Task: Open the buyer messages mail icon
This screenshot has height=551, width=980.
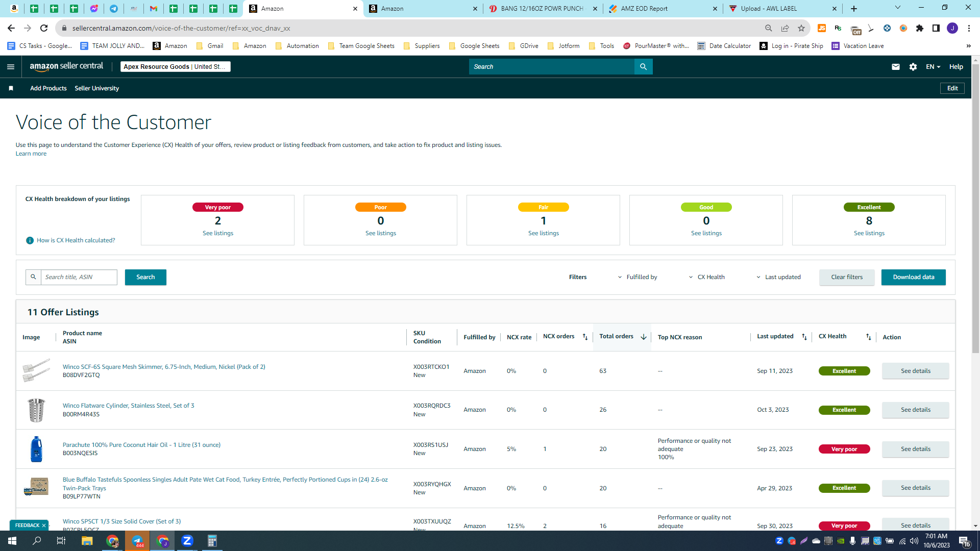Action: [x=896, y=67]
